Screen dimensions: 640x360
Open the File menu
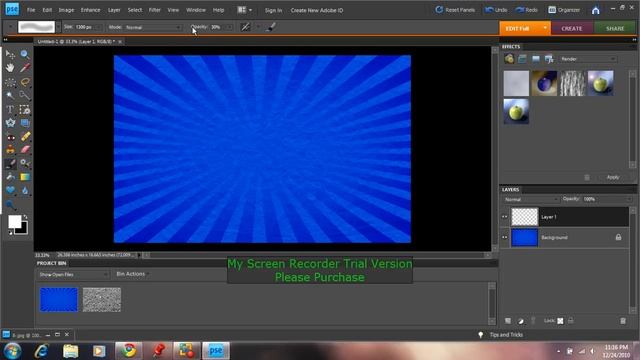31,10
